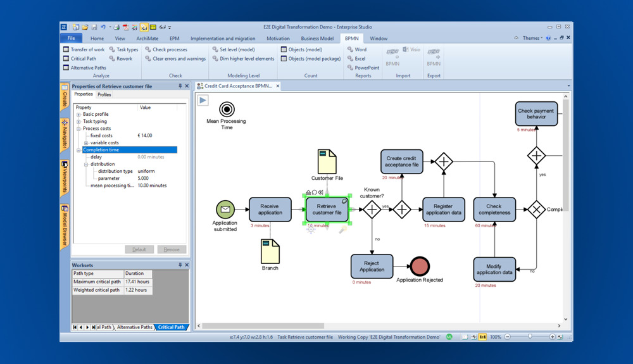The width and height of the screenshot is (633, 364).
Task: Open the Model Browser side panel
Action: (65, 226)
